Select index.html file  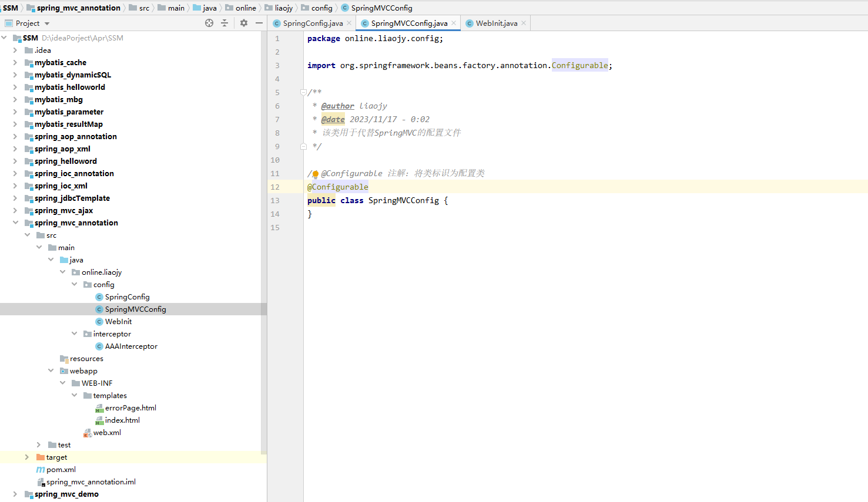[122, 420]
